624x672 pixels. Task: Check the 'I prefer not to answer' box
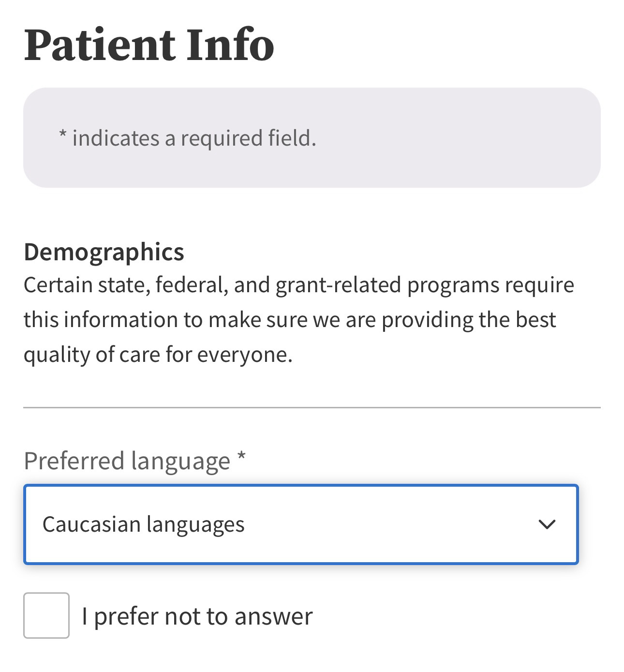[46, 615]
